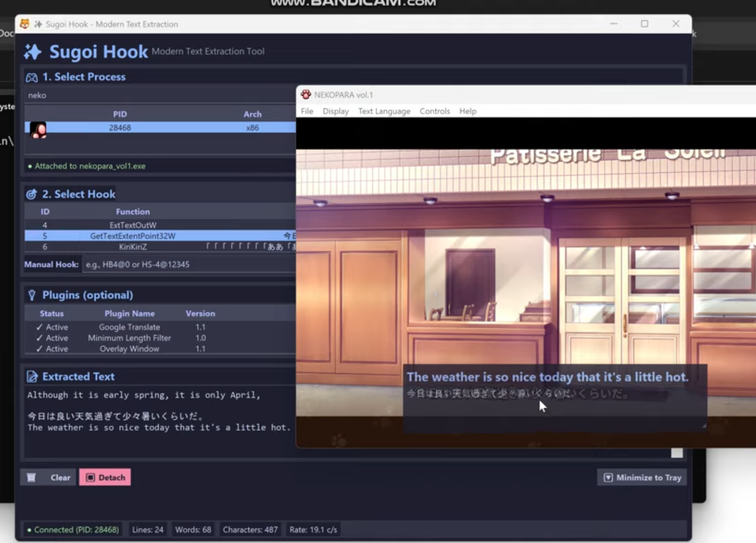
Task: Click the Sugoi Hook title bar app icon
Action: pos(25,24)
